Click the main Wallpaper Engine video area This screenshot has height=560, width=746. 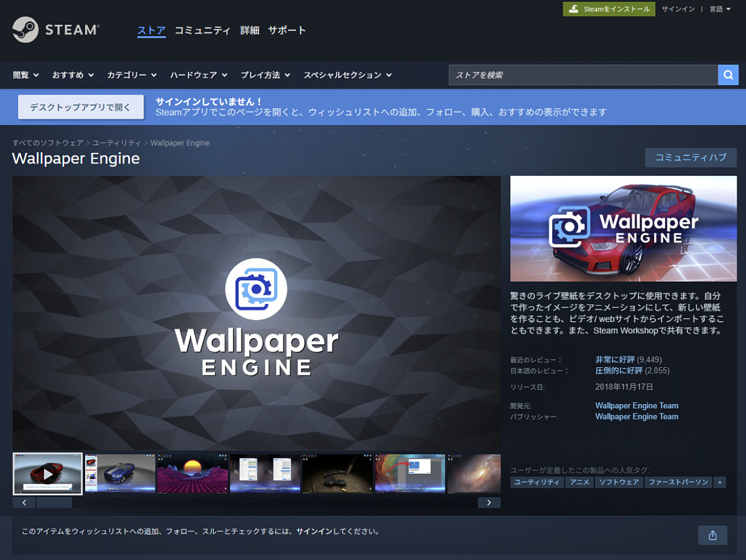coord(257,313)
